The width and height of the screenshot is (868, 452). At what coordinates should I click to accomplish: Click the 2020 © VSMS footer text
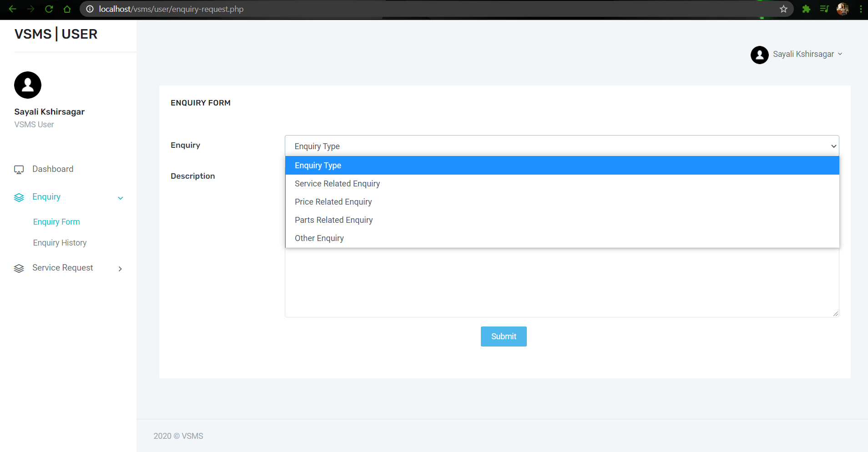pyautogui.click(x=178, y=436)
